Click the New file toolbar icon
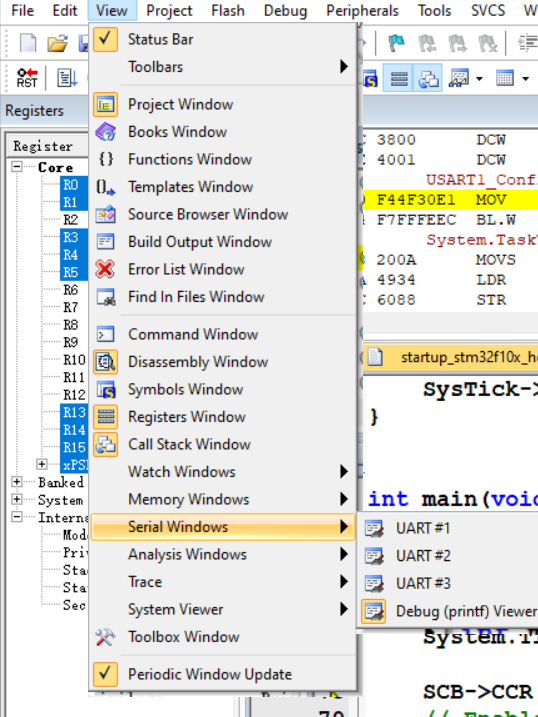538x717 pixels. (x=28, y=43)
